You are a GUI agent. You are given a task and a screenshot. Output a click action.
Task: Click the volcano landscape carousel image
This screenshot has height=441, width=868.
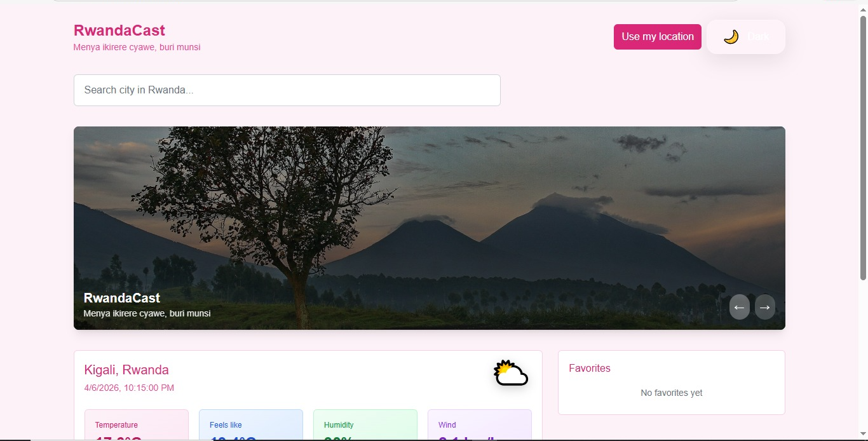pos(430,228)
